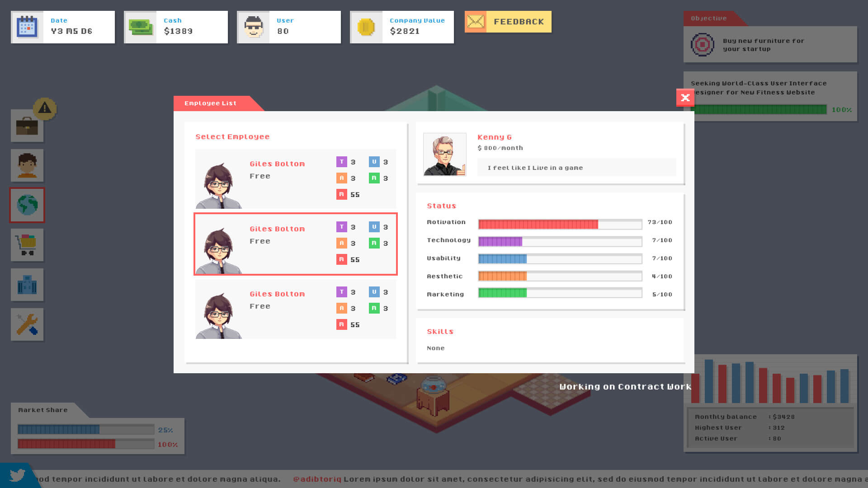
Task: Close the Employee List dialog
Action: pos(685,98)
